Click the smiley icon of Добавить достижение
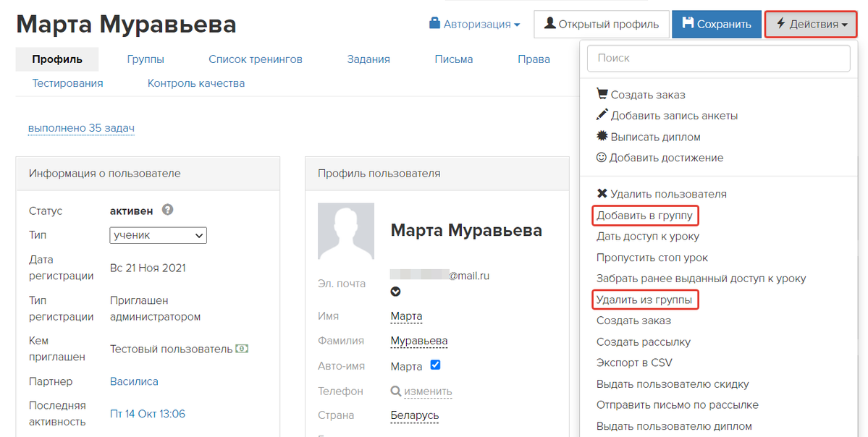 (x=601, y=157)
